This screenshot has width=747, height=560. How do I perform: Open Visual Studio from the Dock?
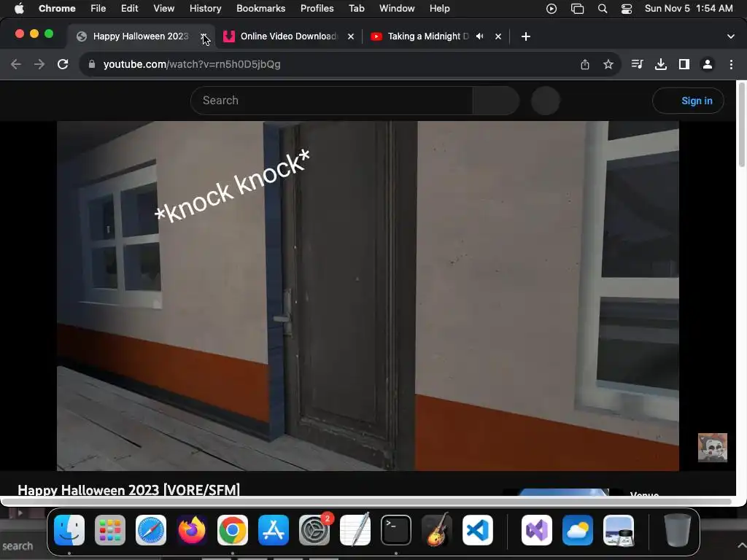tap(537, 530)
